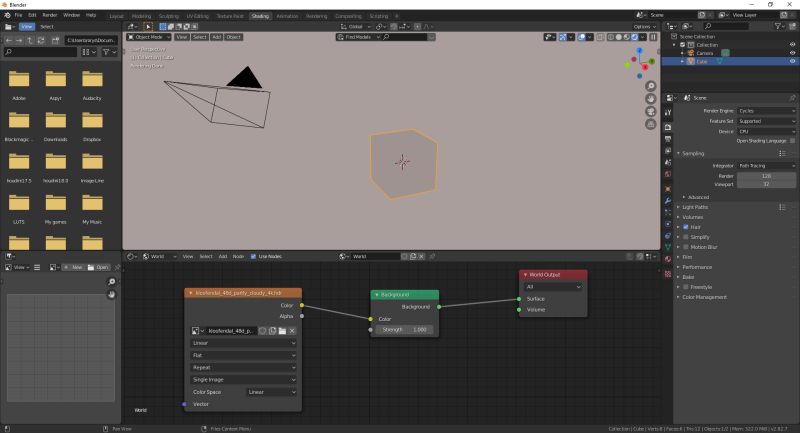The width and height of the screenshot is (800, 433).
Task: Open the Render properties tab icon
Action: coord(668,127)
